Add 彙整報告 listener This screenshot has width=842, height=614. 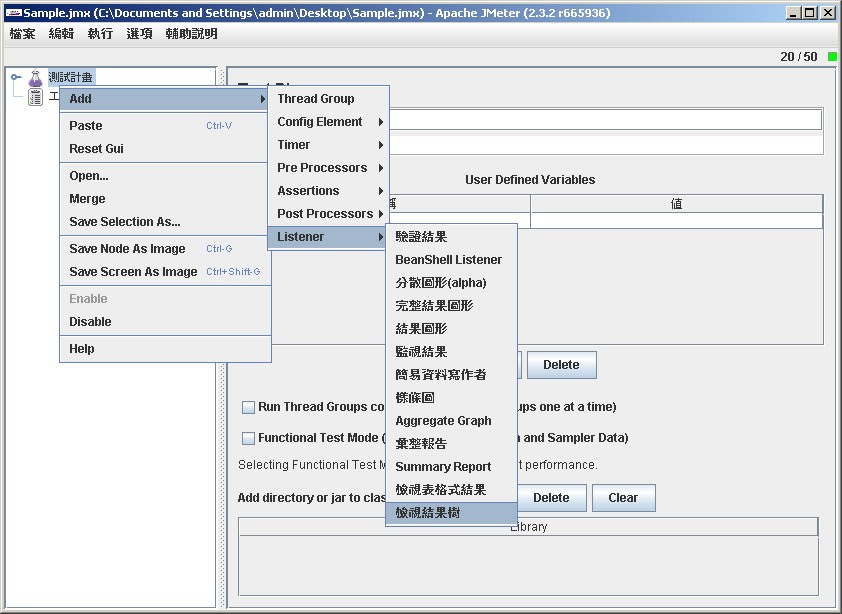click(452, 444)
